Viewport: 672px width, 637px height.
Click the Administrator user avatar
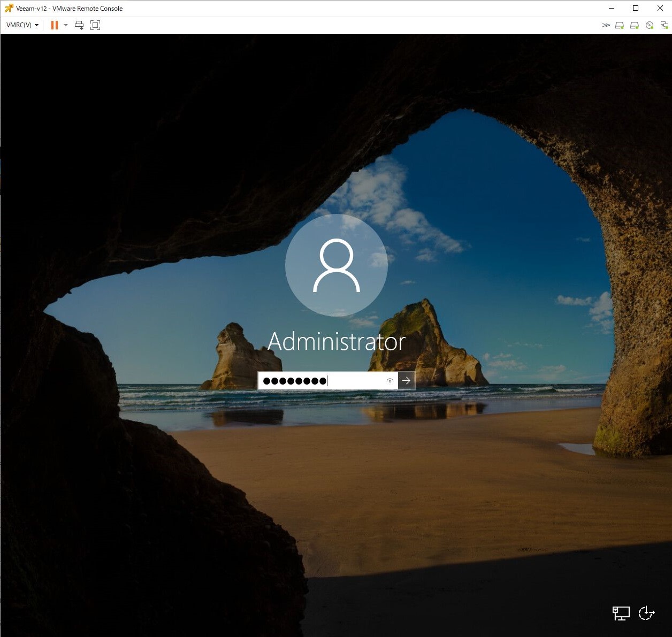(337, 265)
